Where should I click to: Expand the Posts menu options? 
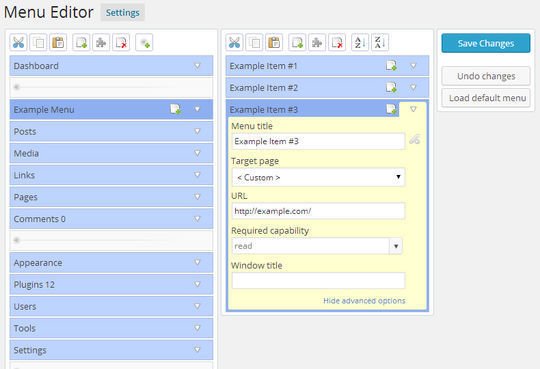point(197,131)
